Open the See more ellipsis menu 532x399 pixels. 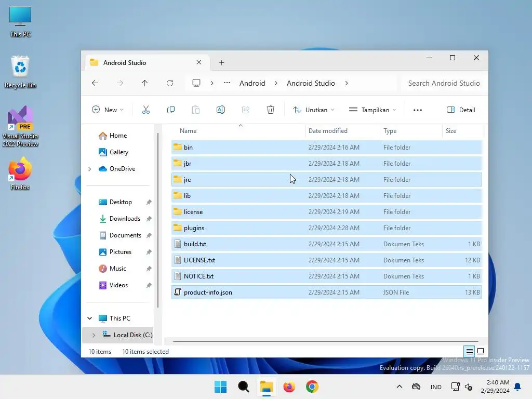point(418,110)
